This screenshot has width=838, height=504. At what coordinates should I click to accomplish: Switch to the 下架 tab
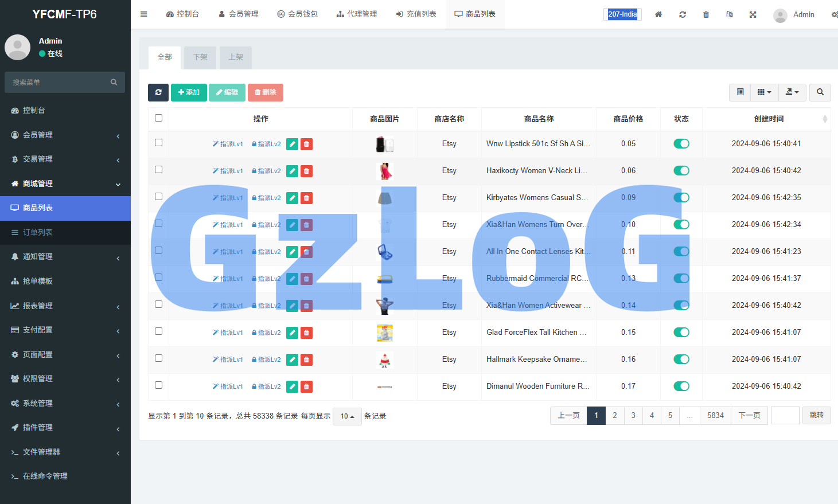[x=200, y=57]
